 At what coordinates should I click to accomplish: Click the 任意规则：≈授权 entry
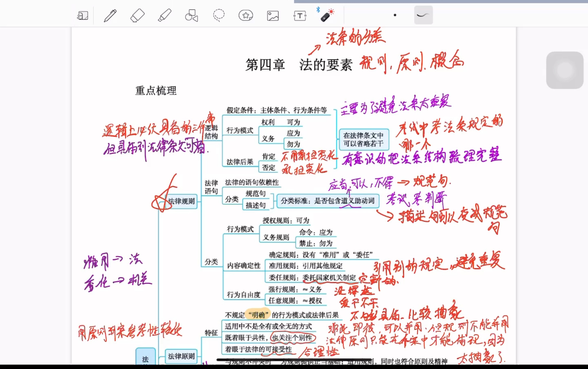(x=295, y=301)
